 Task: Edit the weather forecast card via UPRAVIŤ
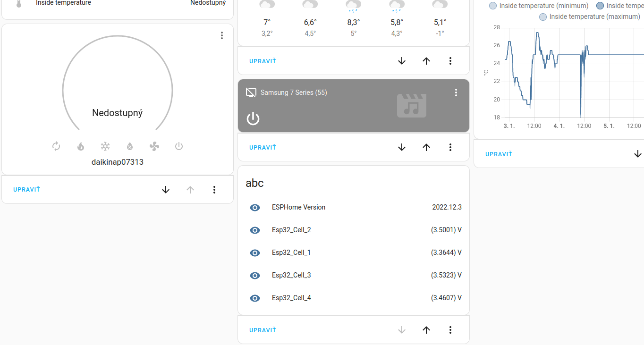263,61
